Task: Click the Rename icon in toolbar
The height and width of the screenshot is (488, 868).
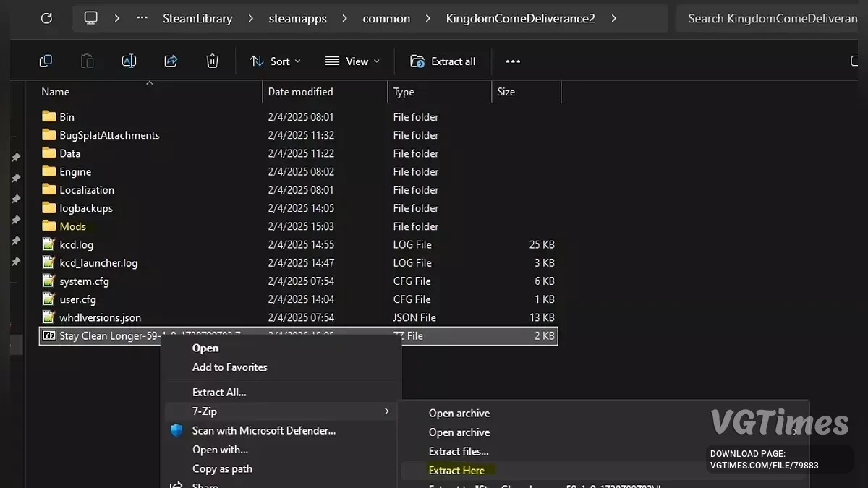Action: [129, 61]
